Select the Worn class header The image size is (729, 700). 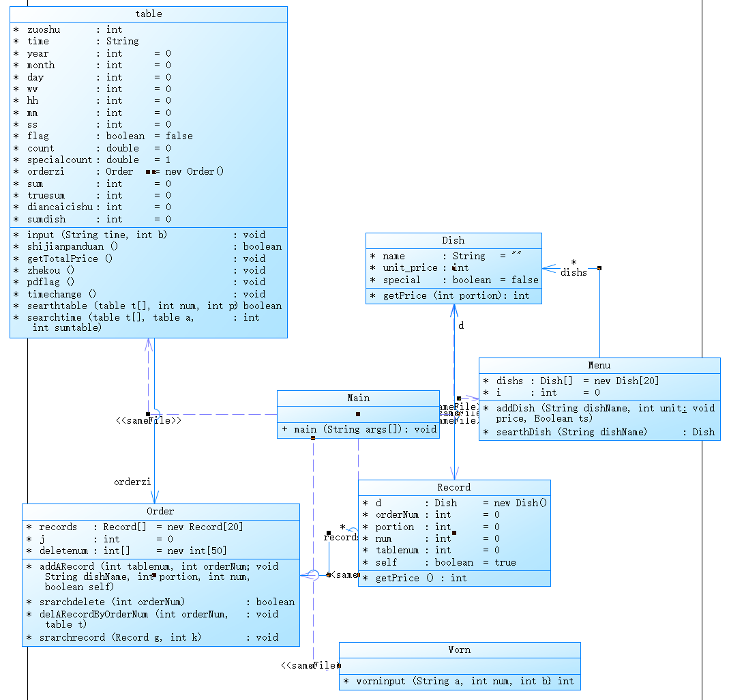coord(460,650)
